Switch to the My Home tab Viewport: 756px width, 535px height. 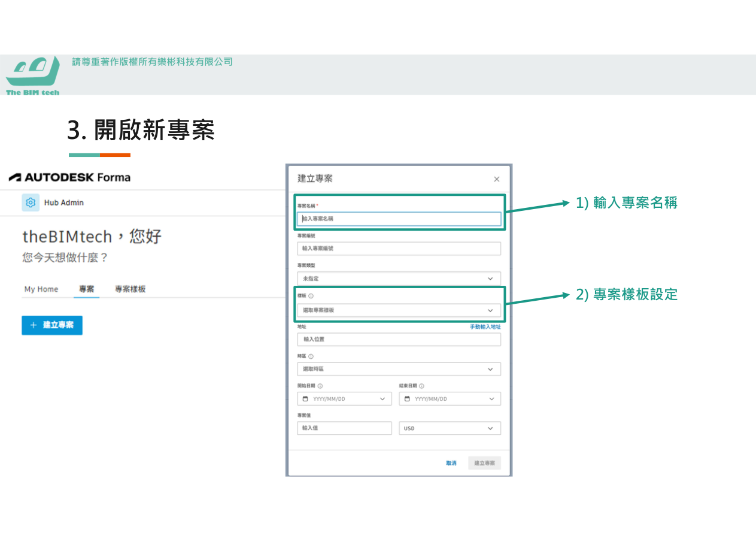click(41, 289)
